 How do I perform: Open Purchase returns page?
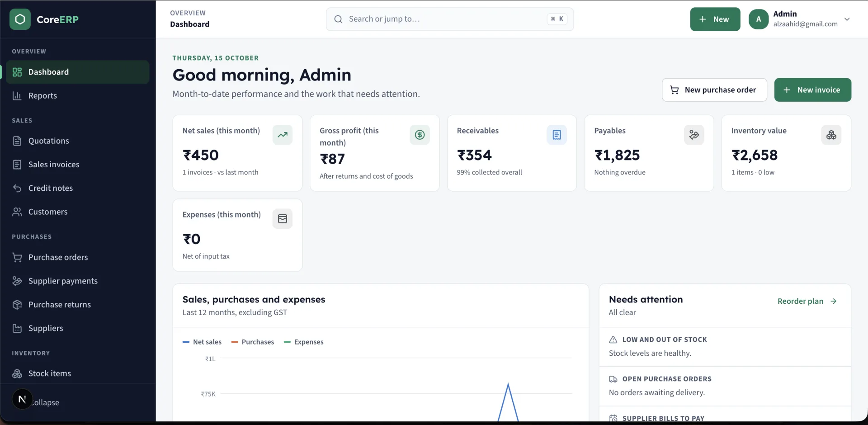click(78, 305)
